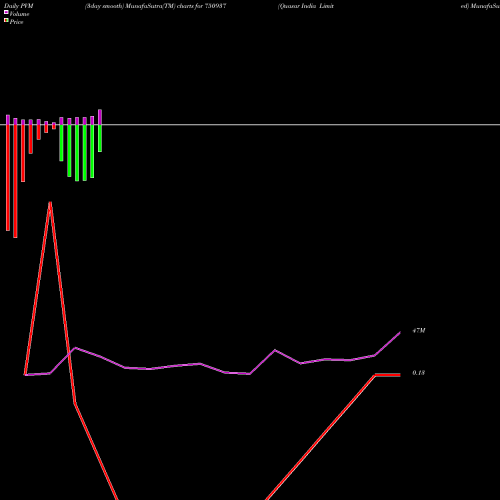Click the 0.18 price value label

418,373
